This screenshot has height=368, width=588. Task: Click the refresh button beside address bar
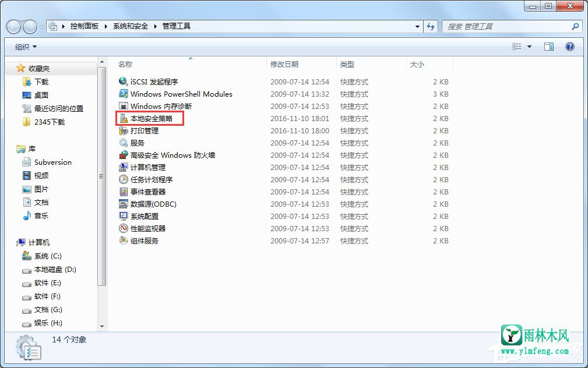click(431, 26)
